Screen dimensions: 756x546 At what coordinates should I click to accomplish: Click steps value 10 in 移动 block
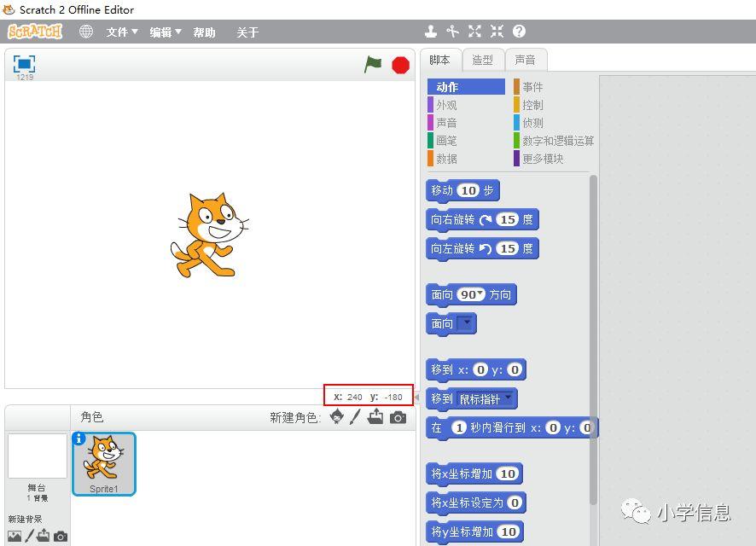coord(468,191)
